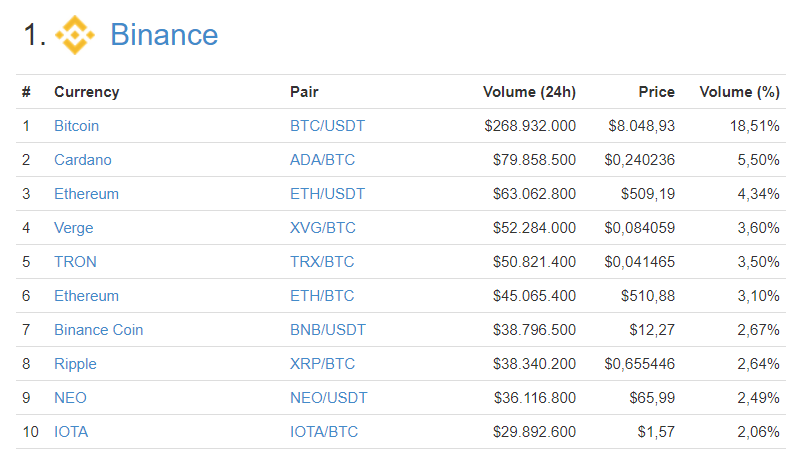Open the IOTA currency link
The width and height of the screenshot is (801, 457).
tap(71, 432)
